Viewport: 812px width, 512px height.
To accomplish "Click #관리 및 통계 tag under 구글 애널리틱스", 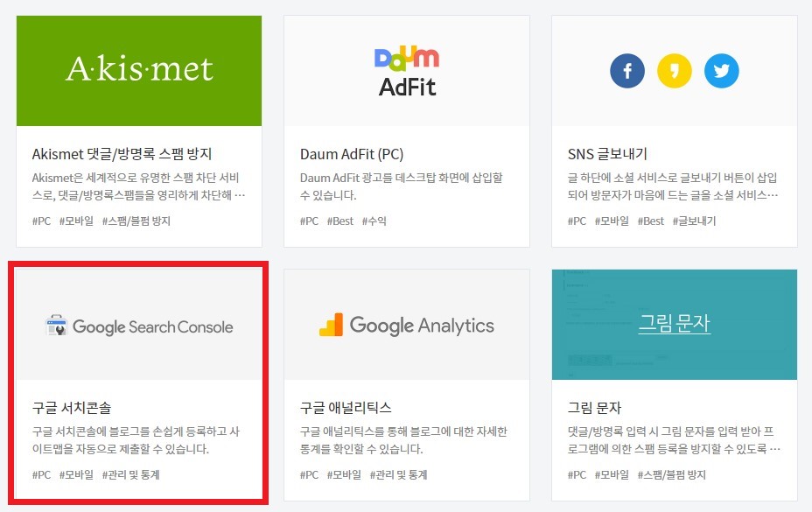I will [x=398, y=474].
